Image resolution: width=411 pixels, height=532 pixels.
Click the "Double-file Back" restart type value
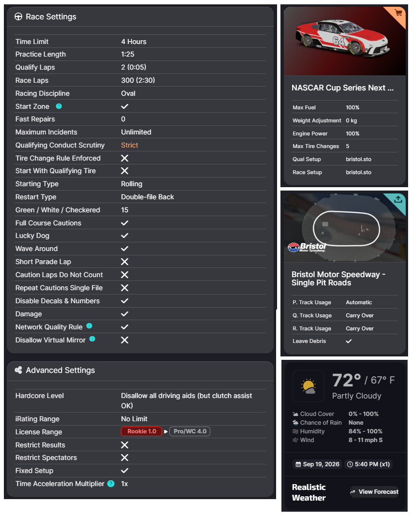pos(147,197)
